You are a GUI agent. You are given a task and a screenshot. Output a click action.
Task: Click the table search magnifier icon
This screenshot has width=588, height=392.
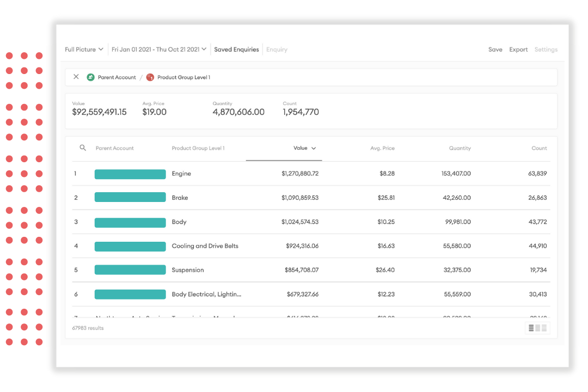(x=83, y=148)
